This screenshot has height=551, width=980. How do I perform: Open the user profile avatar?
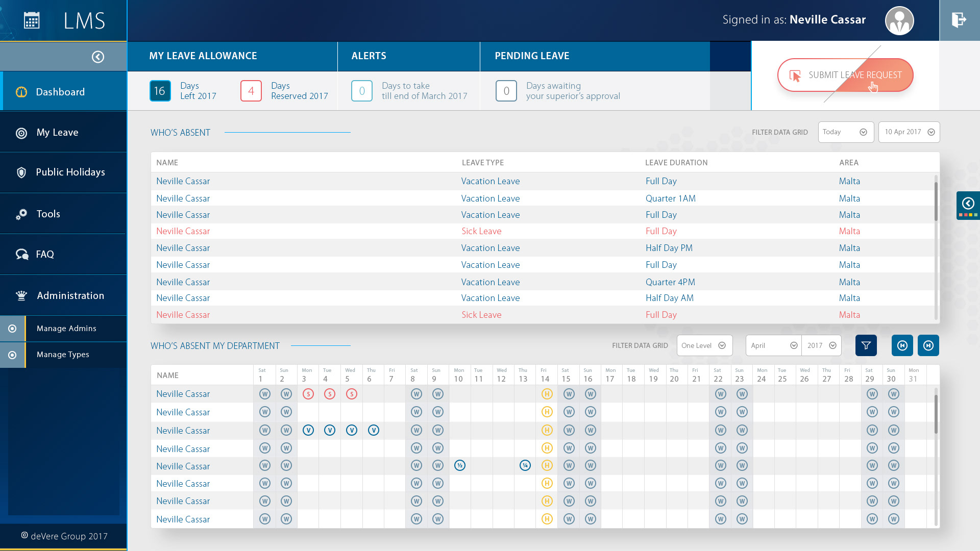pos(899,21)
